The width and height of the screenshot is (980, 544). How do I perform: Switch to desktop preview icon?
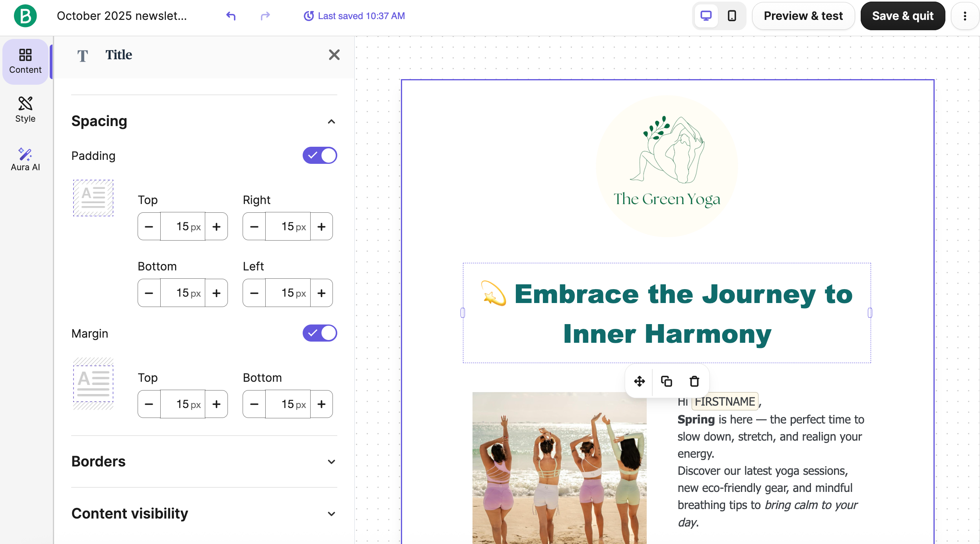pos(706,16)
